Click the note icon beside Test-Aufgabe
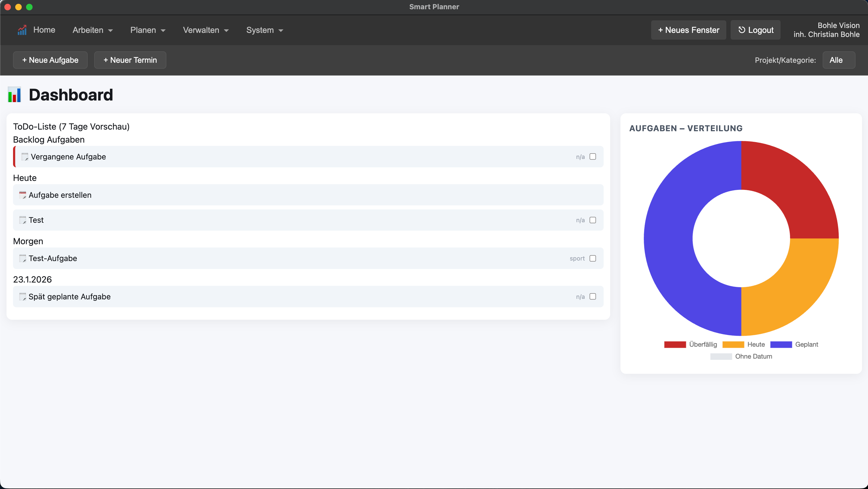 [x=23, y=258]
